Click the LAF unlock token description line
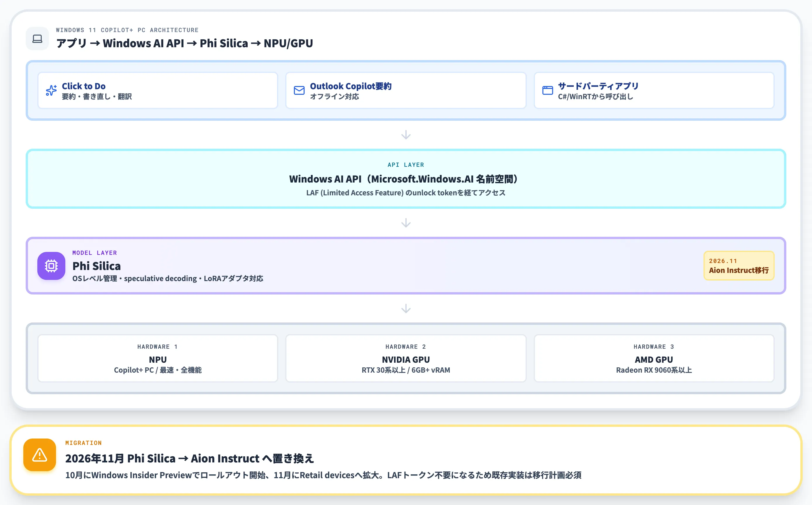The width and height of the screenshot is (812, 505). 406,193
